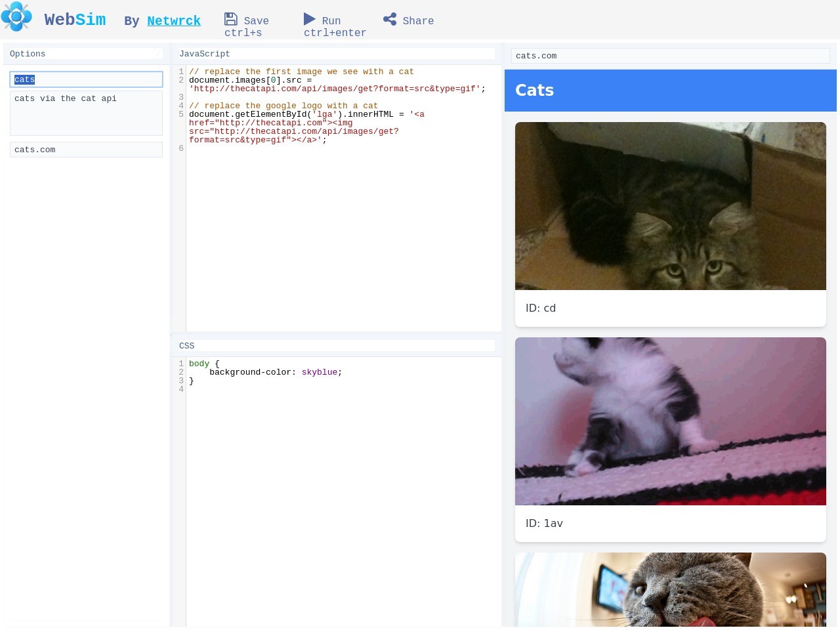The image size is (840, 630).
Task: Click the '// replace the google logo' comment
Action: (x=283, y=106)
